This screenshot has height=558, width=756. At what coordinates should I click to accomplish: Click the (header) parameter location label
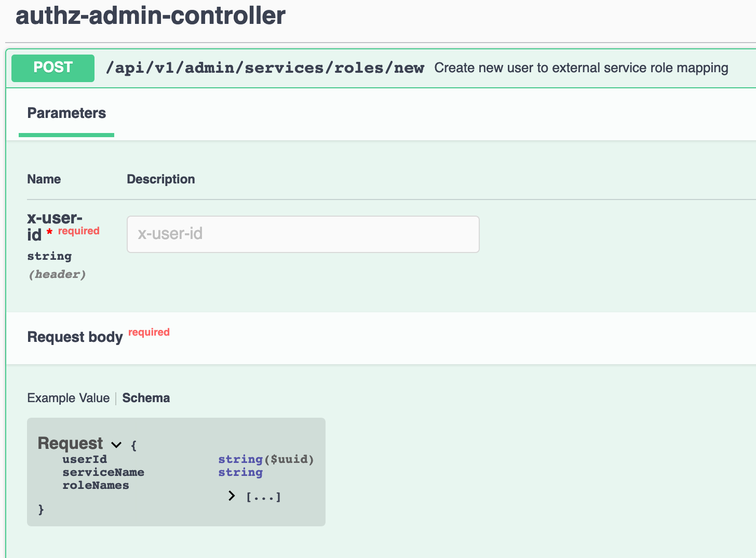click(x=57, y=274)
